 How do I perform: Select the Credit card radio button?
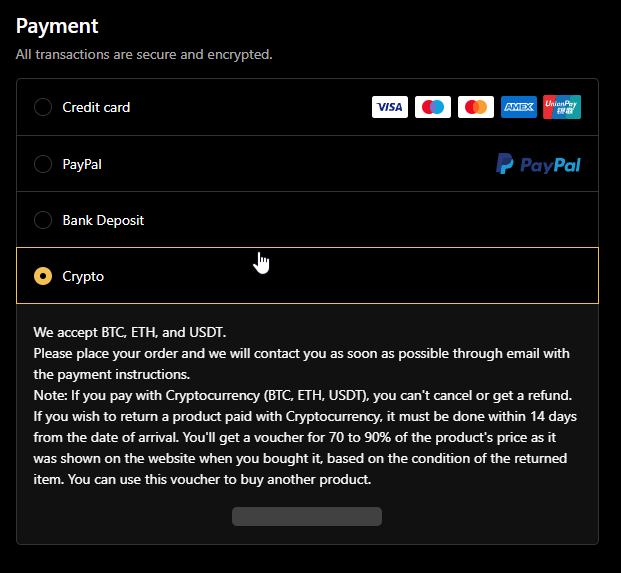(x=43, y=107)
